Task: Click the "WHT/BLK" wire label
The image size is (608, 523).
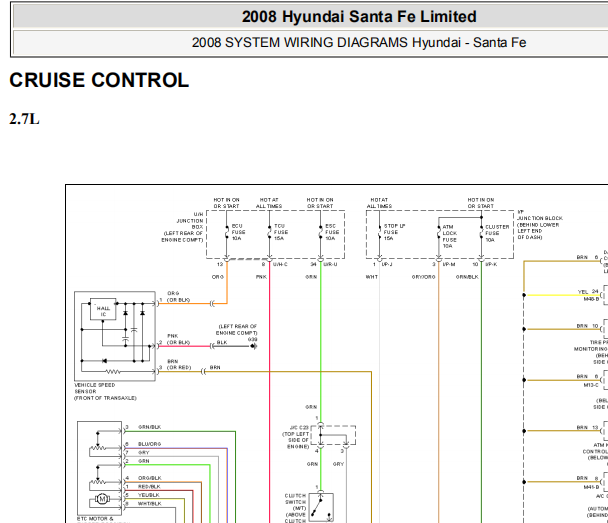Action: click(x=150, y=504)
